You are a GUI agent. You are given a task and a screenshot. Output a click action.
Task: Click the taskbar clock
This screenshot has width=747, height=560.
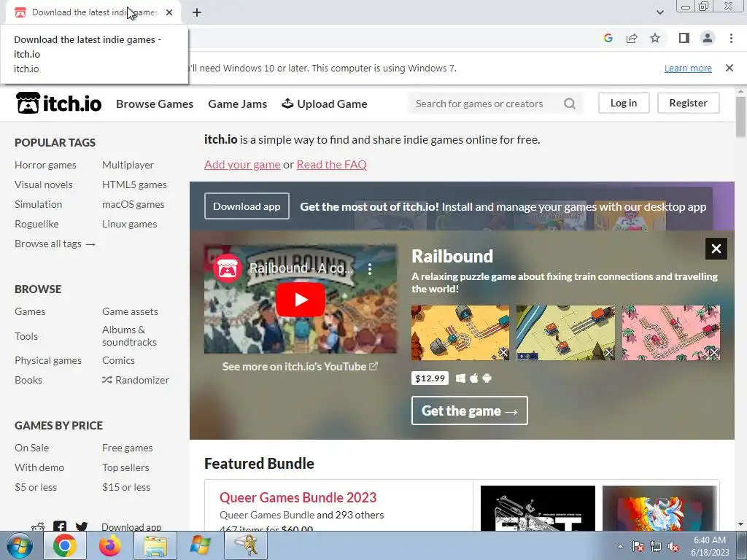[710, 546]
